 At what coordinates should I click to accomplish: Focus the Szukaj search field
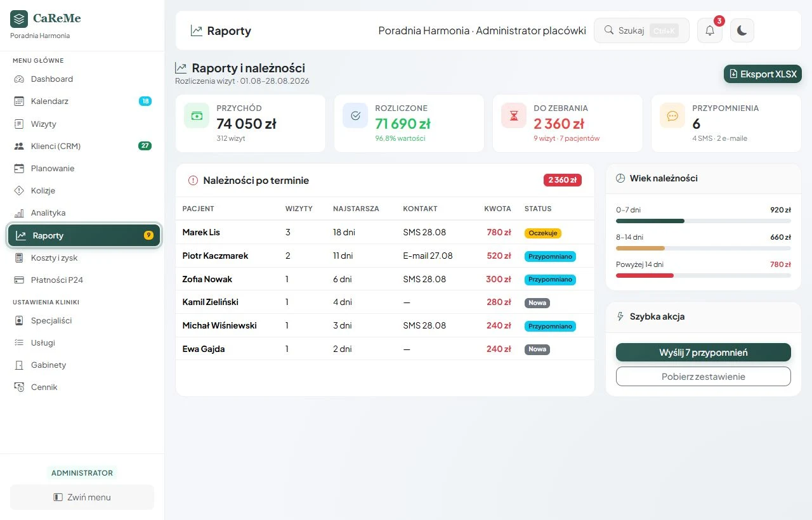[641, 30]
